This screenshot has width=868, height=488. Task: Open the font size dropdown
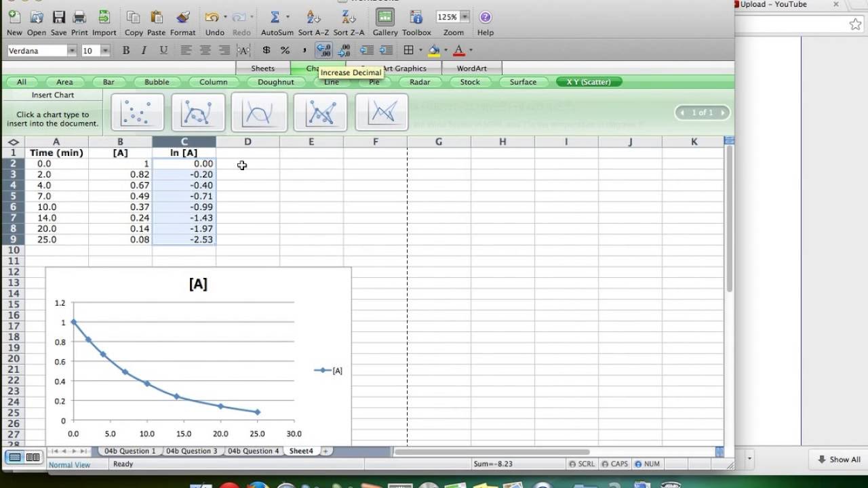[105, 51]
